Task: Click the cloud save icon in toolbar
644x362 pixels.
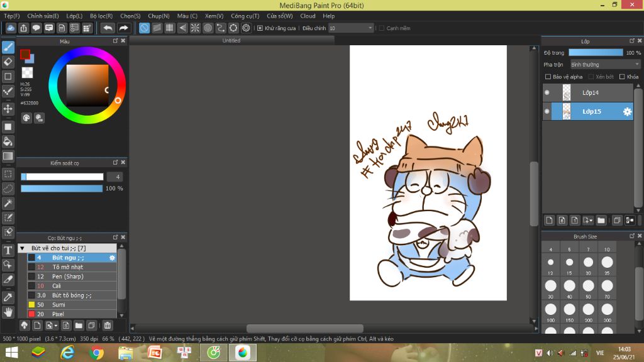Action: 11,28
